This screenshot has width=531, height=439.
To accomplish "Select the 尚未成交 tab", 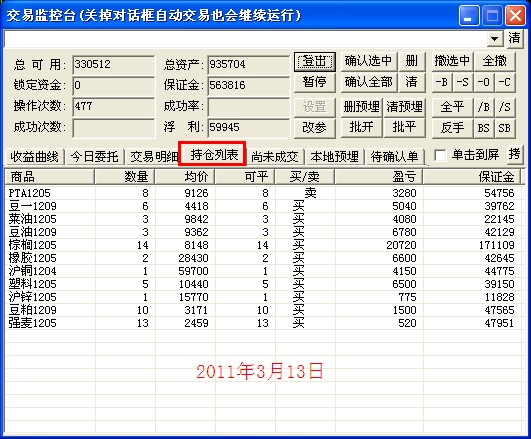I will pos(275,157).
